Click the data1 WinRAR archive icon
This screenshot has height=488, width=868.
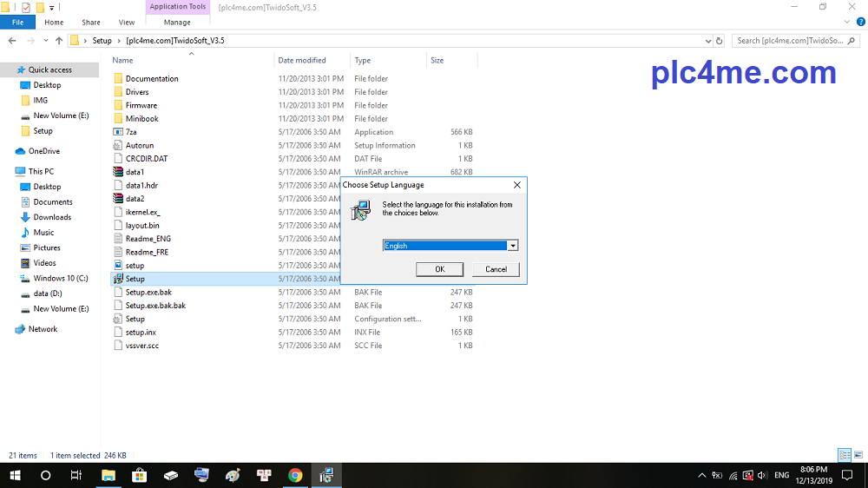click(x=119, y=172)
